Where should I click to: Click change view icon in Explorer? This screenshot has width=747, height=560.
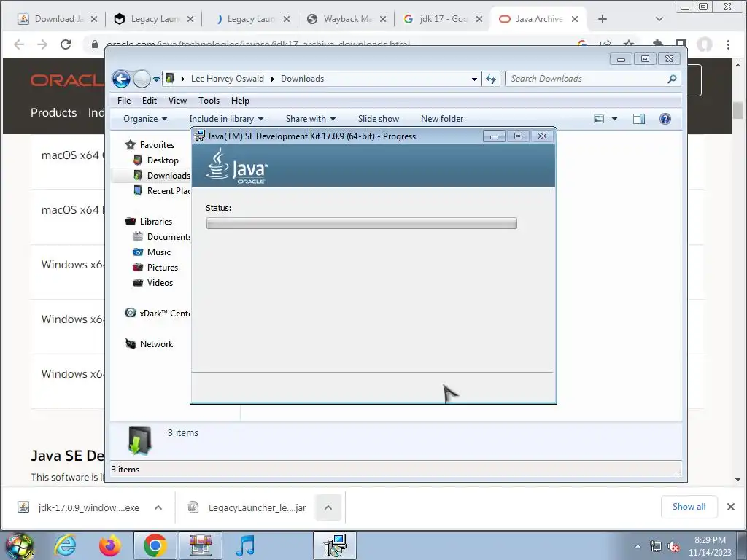[600, 119]
